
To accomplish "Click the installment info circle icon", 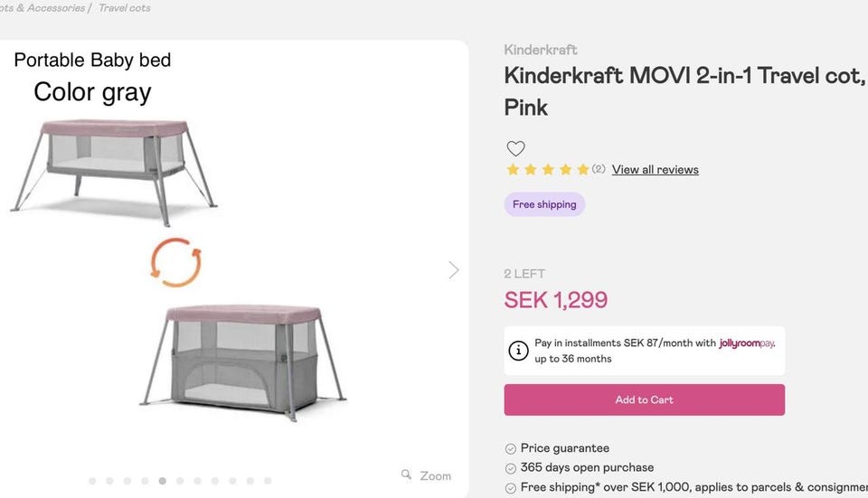I will click(x=519, y=351).
